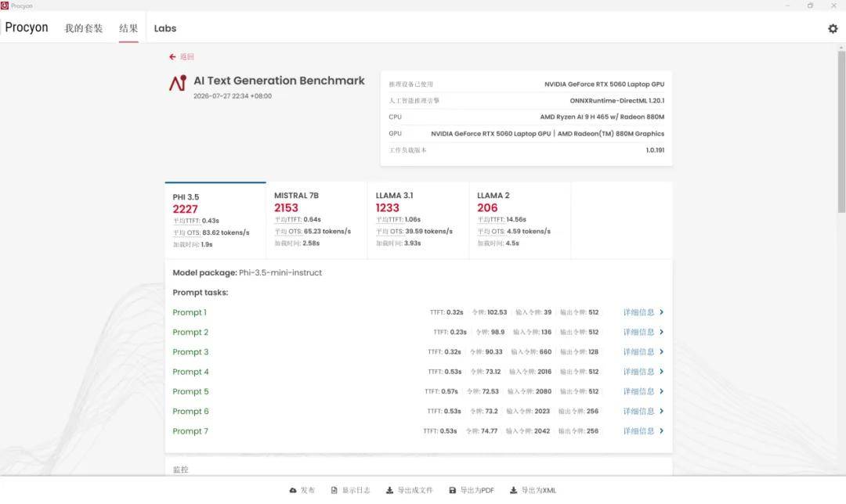The height and width of the screenshot is (504, 846).
Task: Click the Prompt 2 task label
Action: 190,332
